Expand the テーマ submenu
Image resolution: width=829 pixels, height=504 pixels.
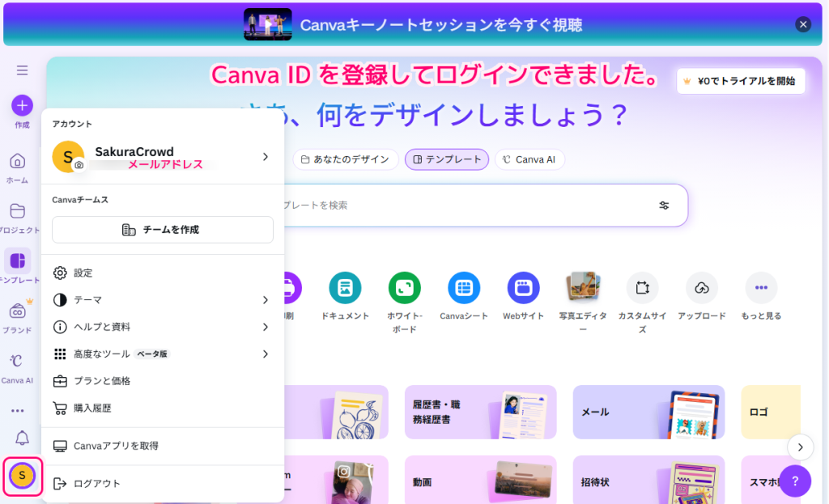(x=162, y=299)
